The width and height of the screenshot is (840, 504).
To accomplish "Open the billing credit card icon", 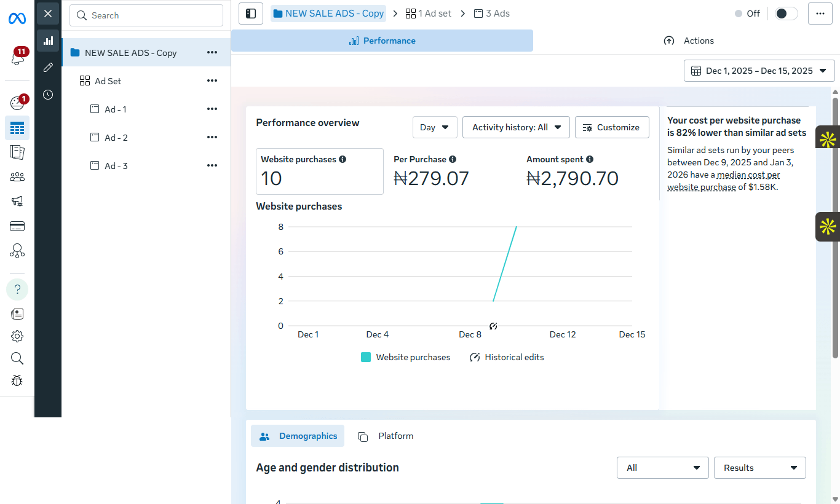I will [17, 226].
